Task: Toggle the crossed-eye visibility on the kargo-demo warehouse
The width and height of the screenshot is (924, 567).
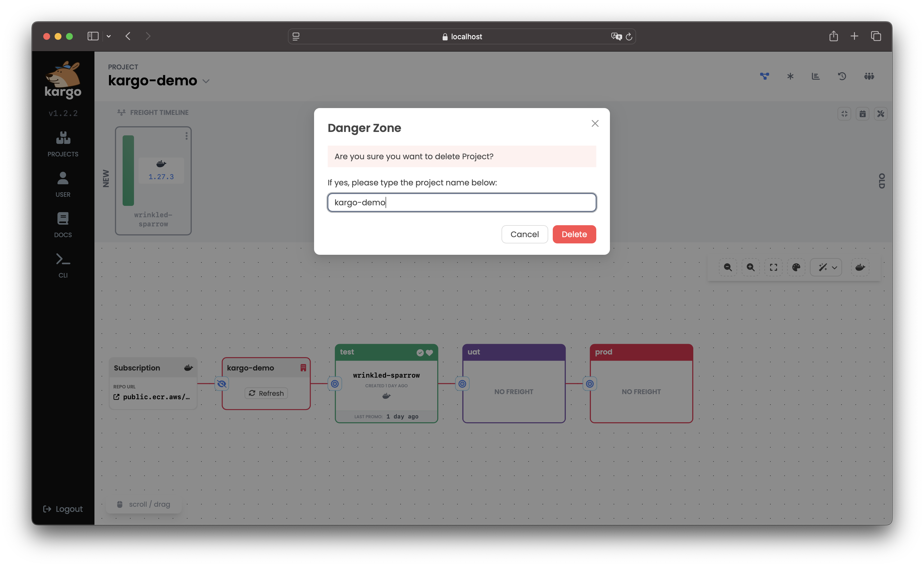Action: coord(222,384)
